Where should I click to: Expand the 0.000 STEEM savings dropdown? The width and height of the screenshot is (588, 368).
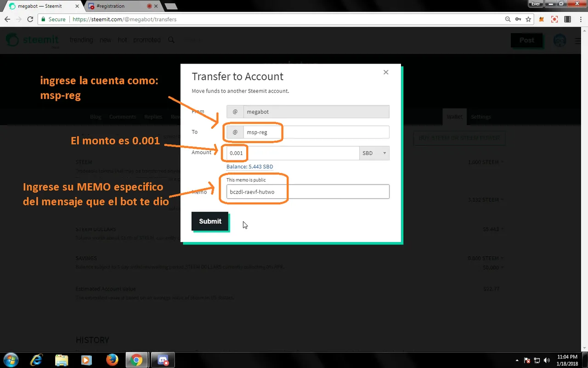point(485,258)
